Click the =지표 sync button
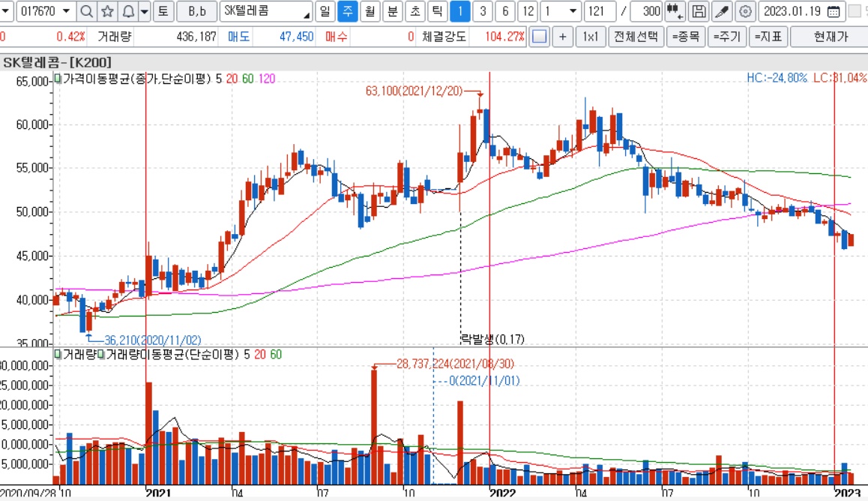 click(768, 37)
